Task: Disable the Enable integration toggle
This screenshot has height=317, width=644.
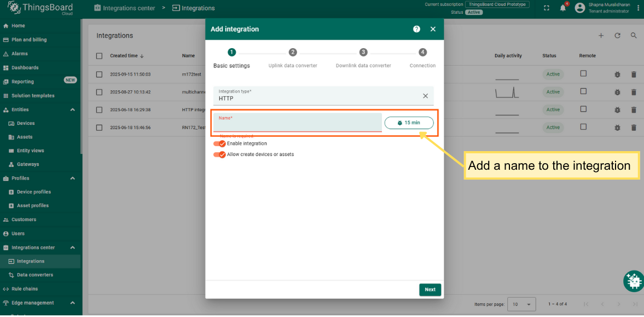Action: 219,143
